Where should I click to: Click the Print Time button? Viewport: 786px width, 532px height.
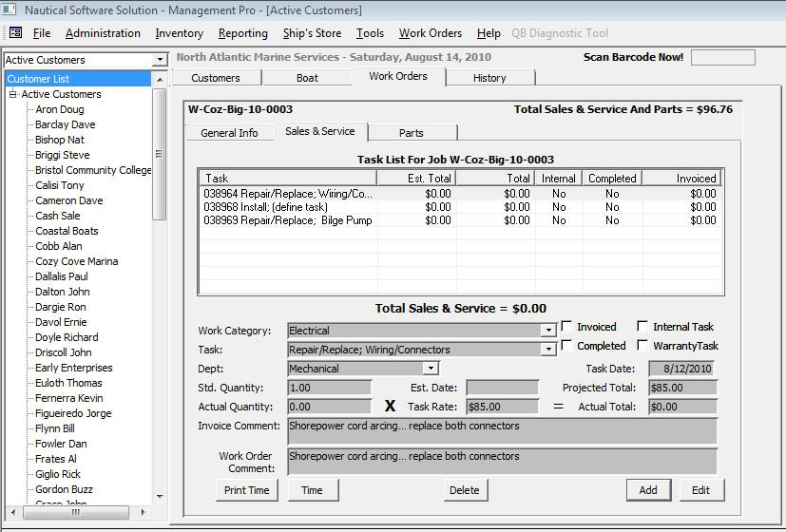tap(246, 490)
